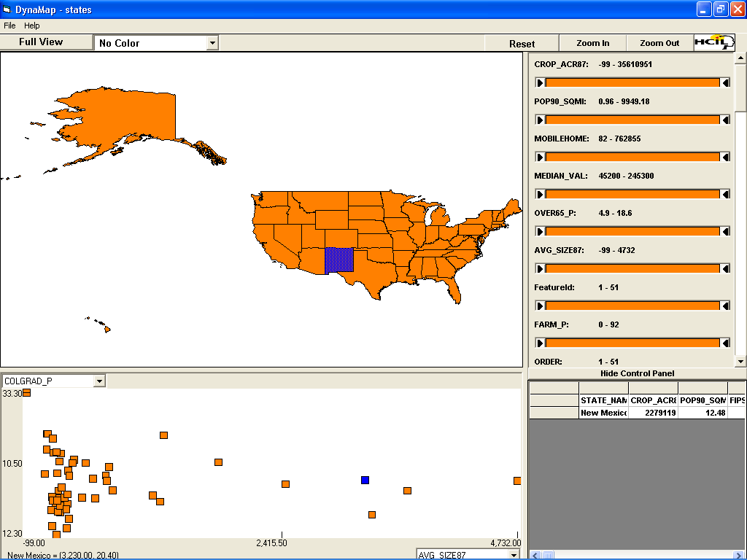Click the FeatureId slider's right handle
Image resolution: width=747 pixels, height=560 pixels.
coord(726,306)
